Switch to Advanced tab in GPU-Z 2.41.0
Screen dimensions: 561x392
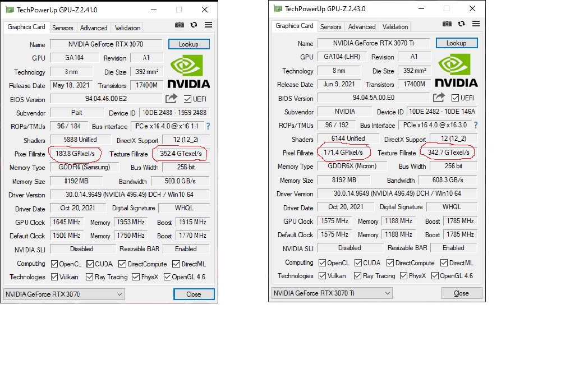pyautogui.click(x=94, y=28)
